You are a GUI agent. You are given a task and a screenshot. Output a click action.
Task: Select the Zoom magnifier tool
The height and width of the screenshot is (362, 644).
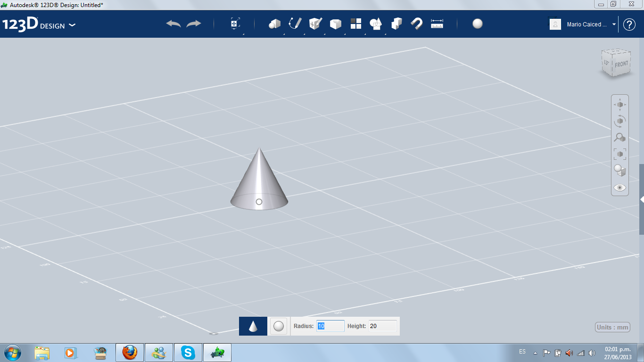[x=620, y=138]
